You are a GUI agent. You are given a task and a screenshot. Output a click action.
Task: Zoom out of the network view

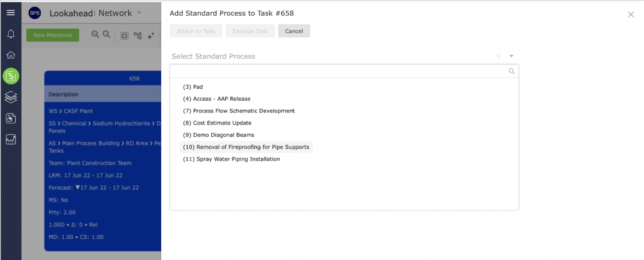point(106,34)
